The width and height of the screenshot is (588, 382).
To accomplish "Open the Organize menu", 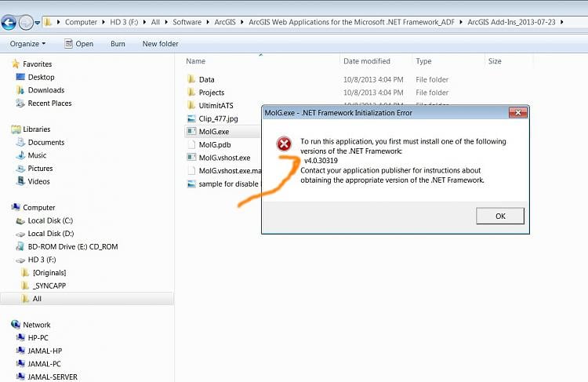I will click(x=27, y=44).
